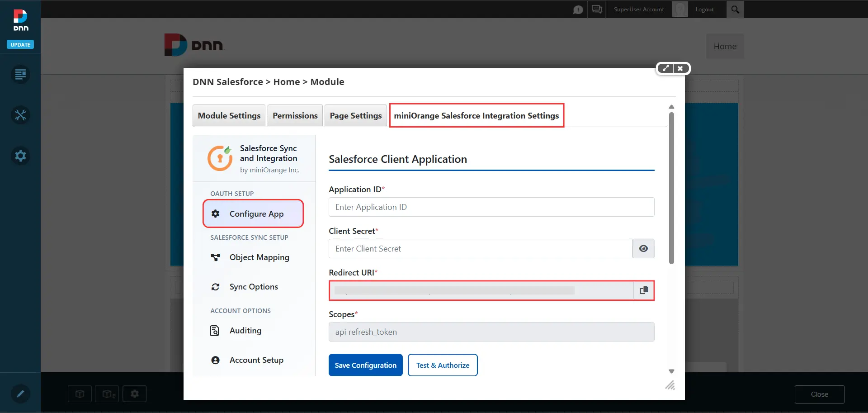Click the notifications bubble icon in top bar
Screen dimensions: 868x413
tap(578, 9)
